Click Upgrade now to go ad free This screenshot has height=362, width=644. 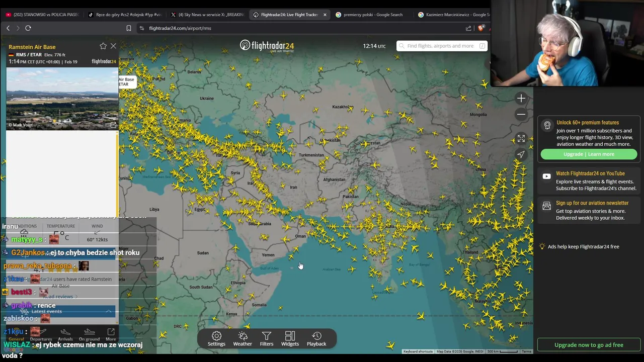[x=589, y=345]
